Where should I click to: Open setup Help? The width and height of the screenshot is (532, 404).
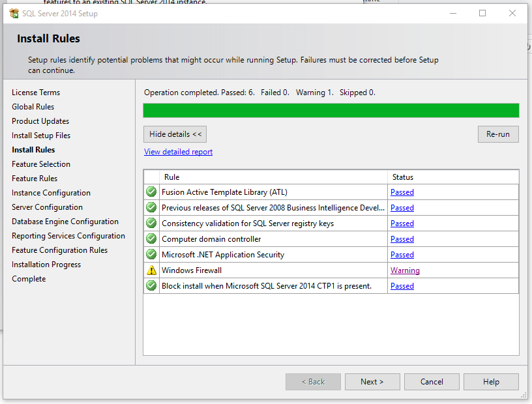pyautogui.click(x=491, y=382)
